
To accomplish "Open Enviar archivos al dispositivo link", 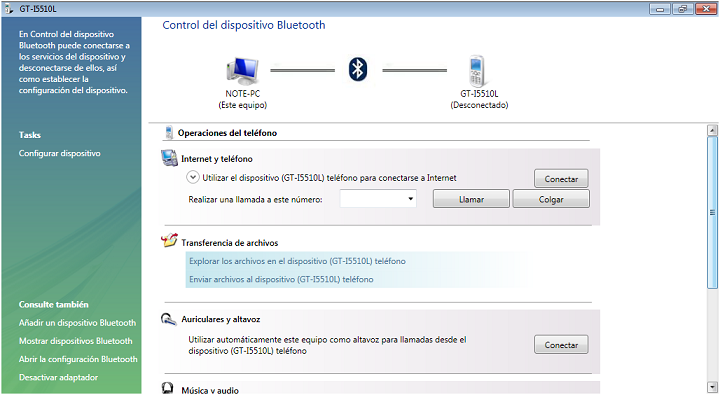I will (281, 279).
